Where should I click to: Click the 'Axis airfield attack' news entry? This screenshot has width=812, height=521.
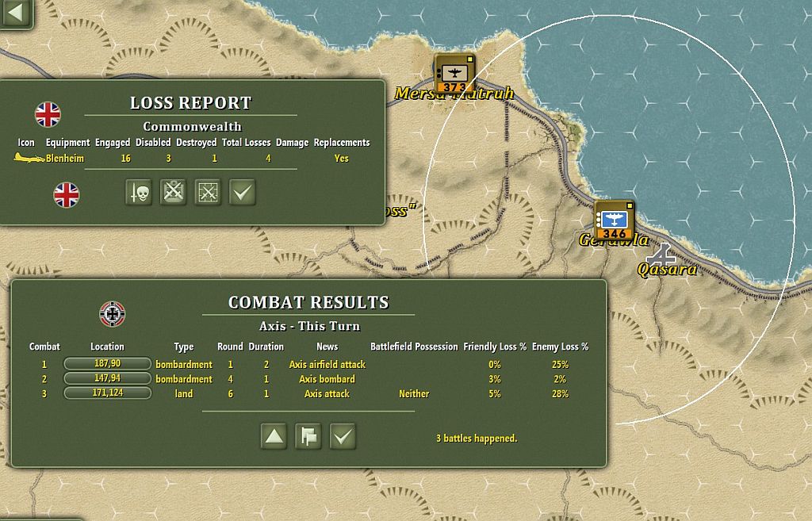327,365
